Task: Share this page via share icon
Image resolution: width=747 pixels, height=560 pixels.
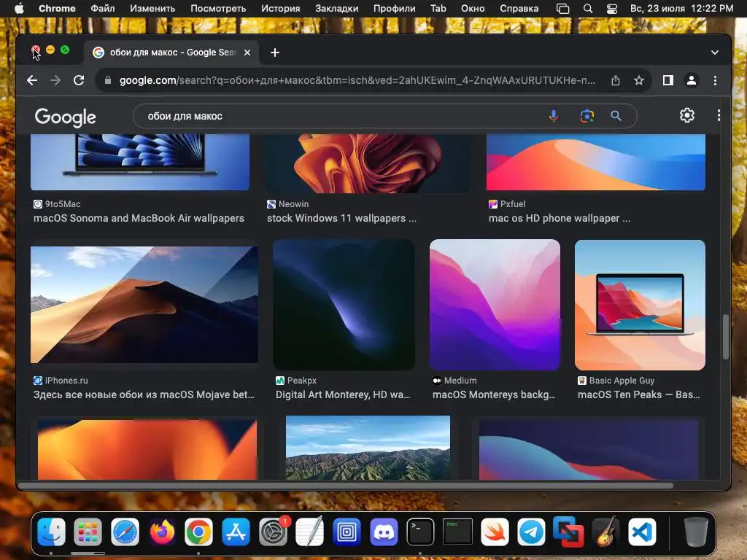Action: [x=616, y=80]
